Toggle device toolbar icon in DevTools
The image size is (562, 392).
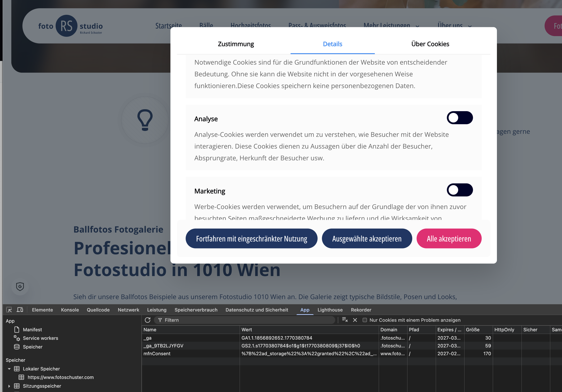(x=20, y=310)
